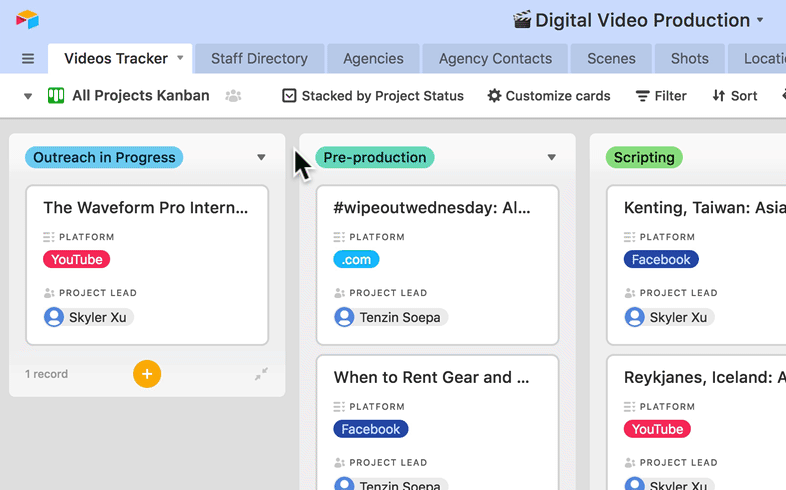Open the Digital Video Production base dropdown

pyautogui.click(x=760, y=20)
